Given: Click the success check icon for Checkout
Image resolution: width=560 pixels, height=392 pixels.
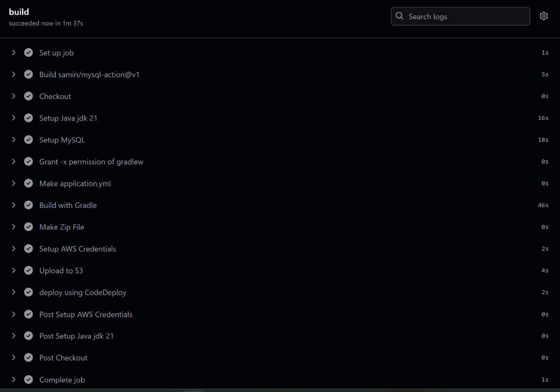Looking at the screenshot, I should (x=28, y=96).
